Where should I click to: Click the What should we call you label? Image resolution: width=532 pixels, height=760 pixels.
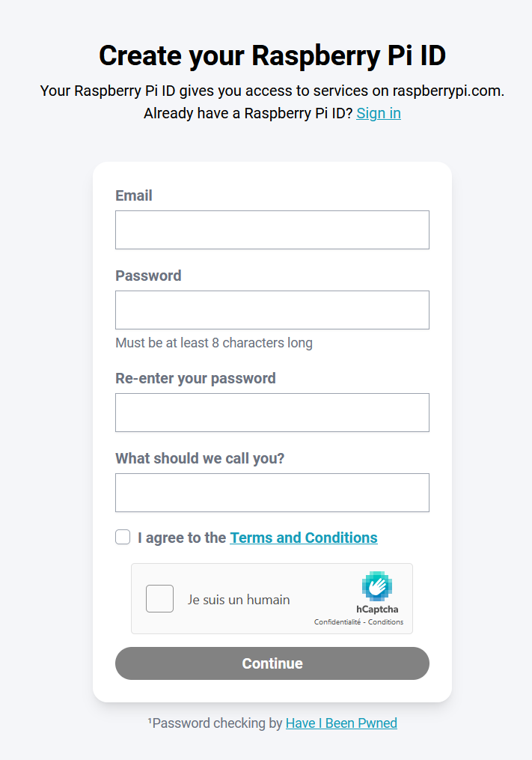(x=200, y=458)
